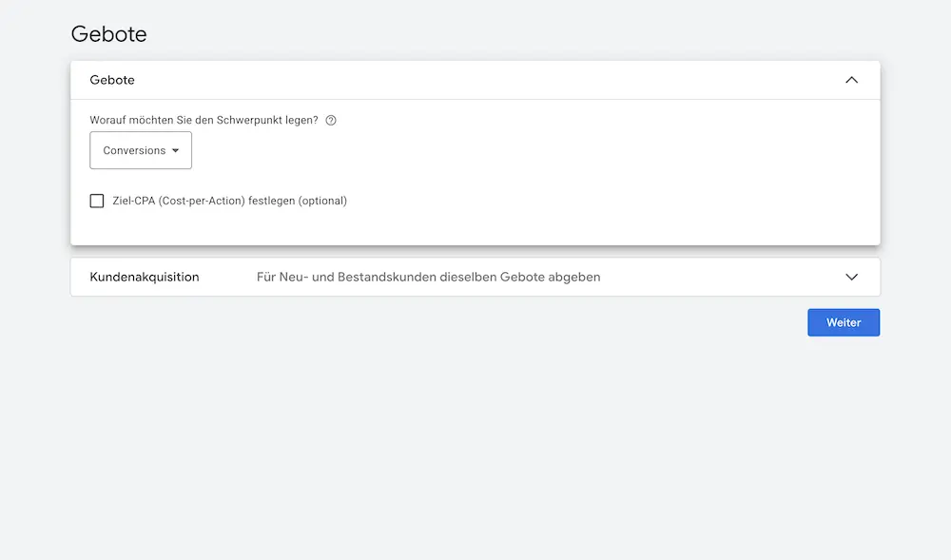This screenshot has height=560, width=951.
Task: Click the help icon beside the Schwerpunkt question
Action: point(331,121)
